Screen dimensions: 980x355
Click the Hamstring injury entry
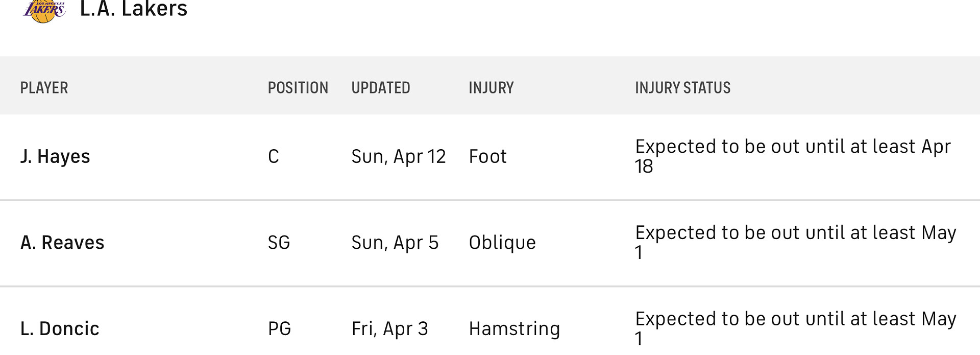(x=514, y=329)
